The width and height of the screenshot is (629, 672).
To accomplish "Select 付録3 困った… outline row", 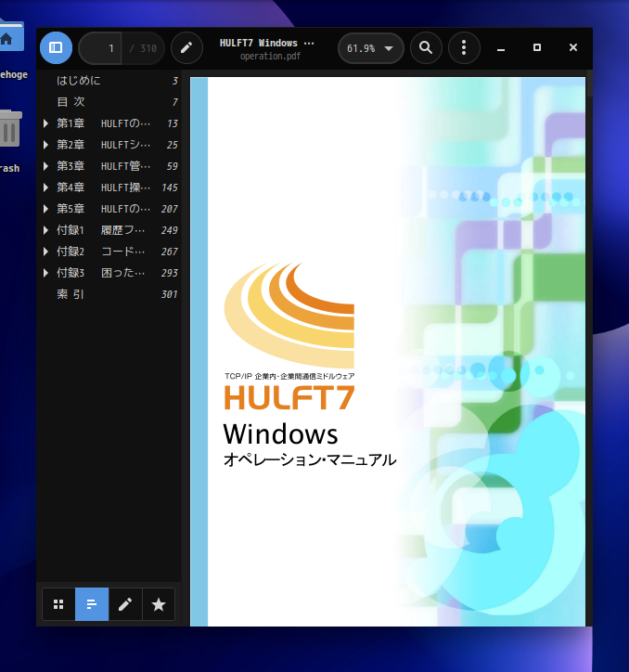I will pyautogui.click(x=109, y=273).
